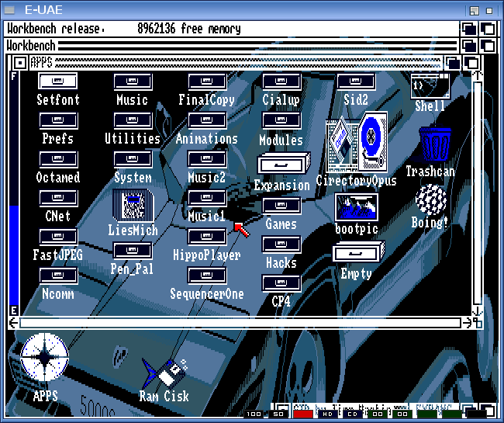
Task: Select the Utilities drawer
Action: click(133, 120)
